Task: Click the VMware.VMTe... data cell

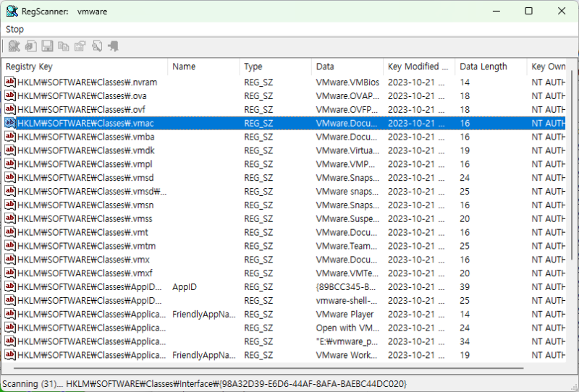Action: 347,273
